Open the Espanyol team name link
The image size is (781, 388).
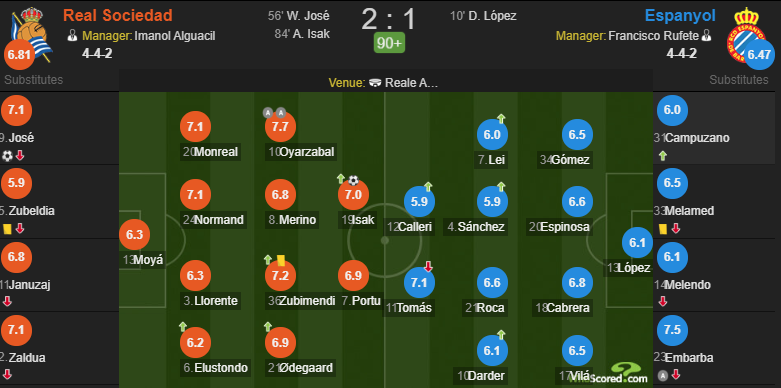coord(680,15)
